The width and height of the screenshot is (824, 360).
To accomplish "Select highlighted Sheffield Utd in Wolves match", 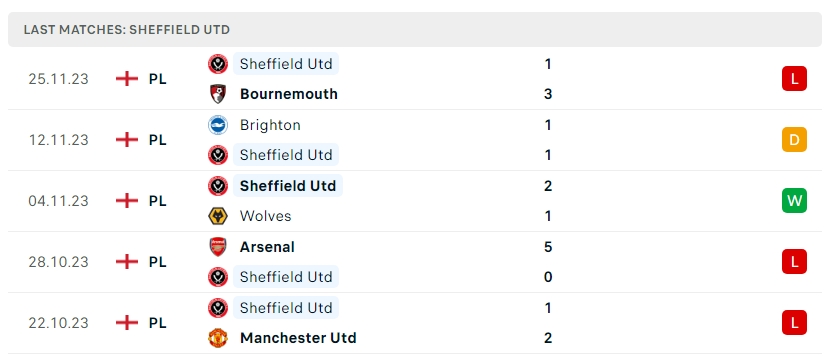I will 288,186.
